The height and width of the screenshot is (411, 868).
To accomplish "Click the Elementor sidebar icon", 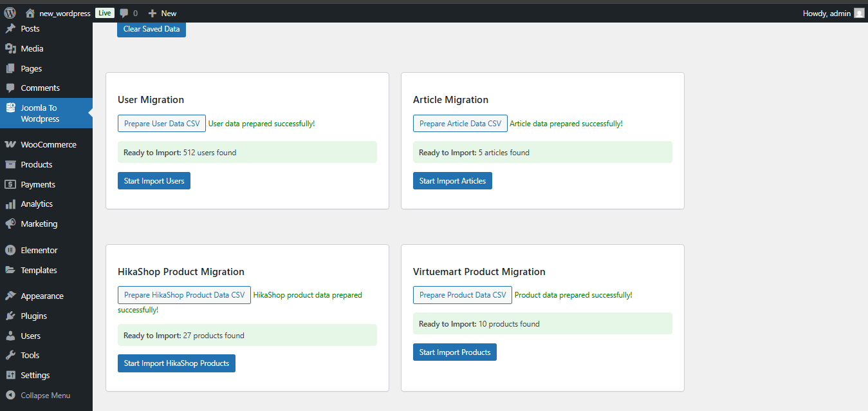I will [10, 250].
